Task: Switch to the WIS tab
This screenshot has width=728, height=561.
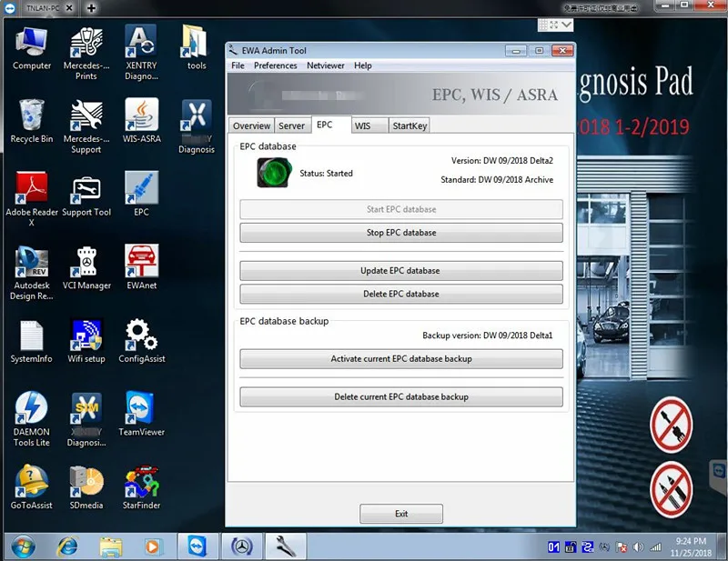Action: pyautogui.click(x=369, y=125)
